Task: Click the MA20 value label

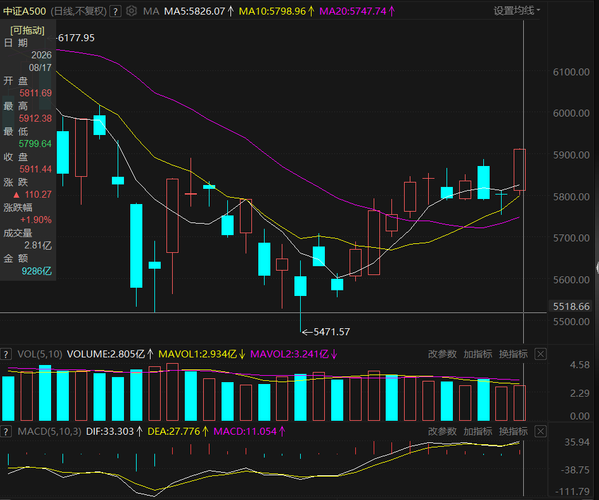Action: (x=357, y=11)
